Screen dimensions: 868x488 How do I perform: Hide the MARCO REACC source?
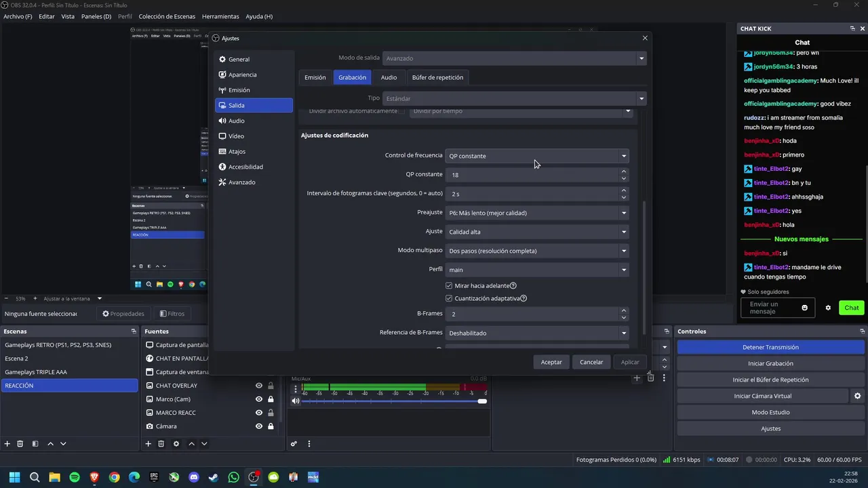pyautogui.click(x=259, y=413)
